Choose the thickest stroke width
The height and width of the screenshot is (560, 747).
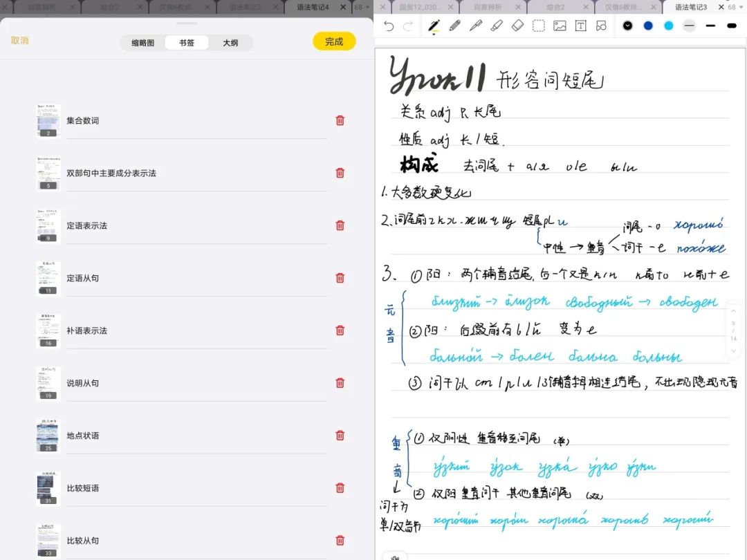coord(732,26)
